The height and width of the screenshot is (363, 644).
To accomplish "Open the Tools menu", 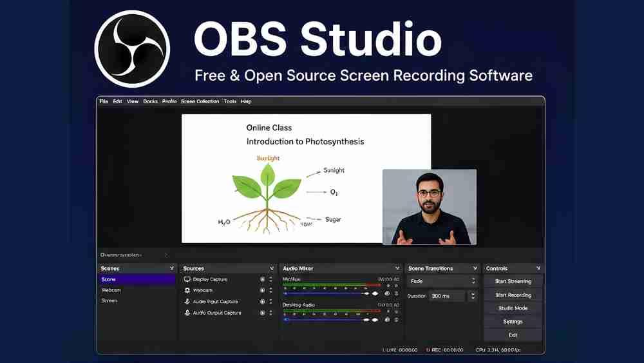I will (x=230, y=101).
